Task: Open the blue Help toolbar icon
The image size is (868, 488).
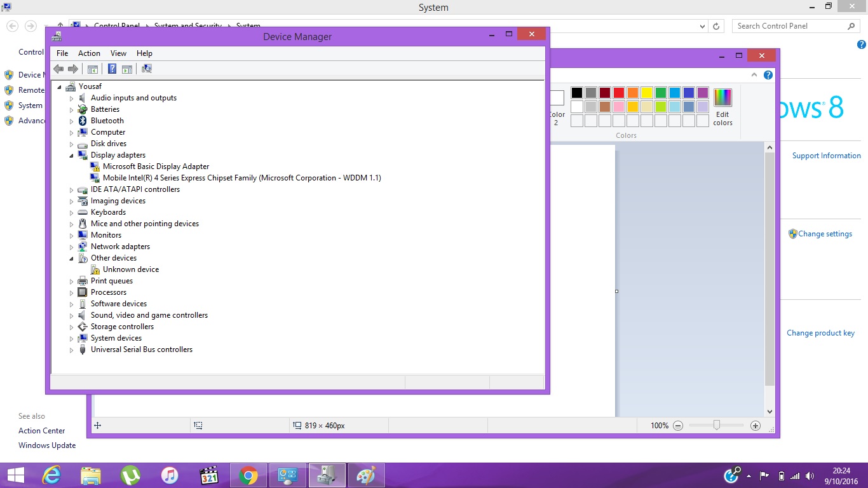Action: point(112,69)
